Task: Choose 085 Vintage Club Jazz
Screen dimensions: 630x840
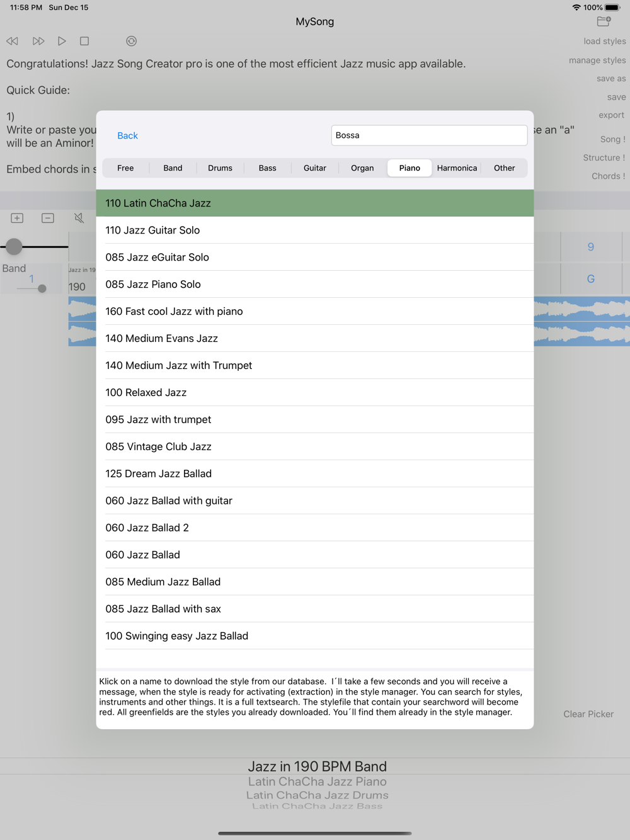Action: (x=315, y=446)
